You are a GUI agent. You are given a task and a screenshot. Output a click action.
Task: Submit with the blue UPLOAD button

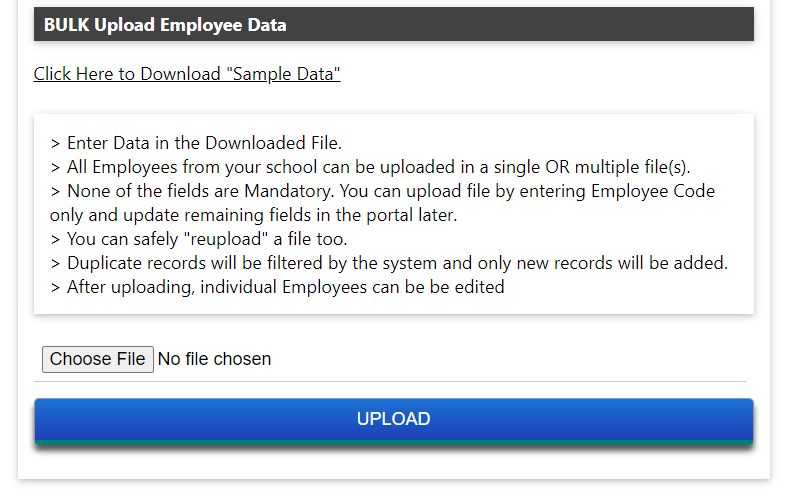click(394, 420)
